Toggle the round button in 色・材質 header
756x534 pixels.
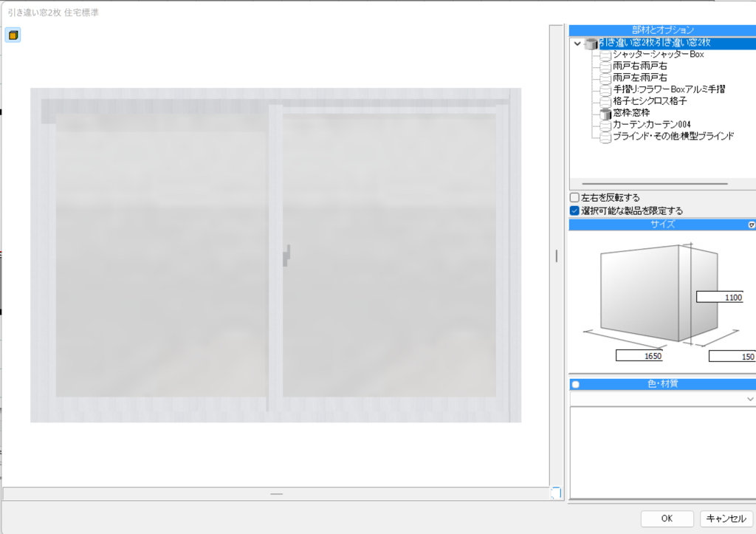(x=576, y=384)
